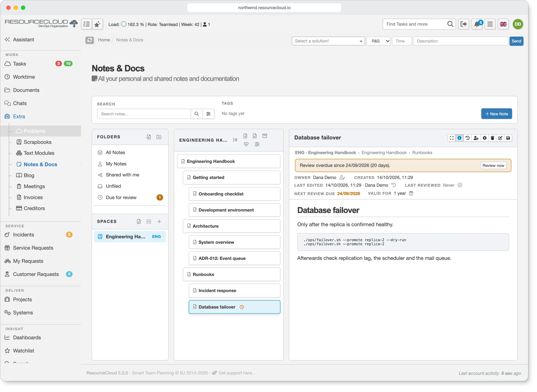Collapse the Runbooks tree node
This screenshot has height=392, width=537.
[231, 274]
